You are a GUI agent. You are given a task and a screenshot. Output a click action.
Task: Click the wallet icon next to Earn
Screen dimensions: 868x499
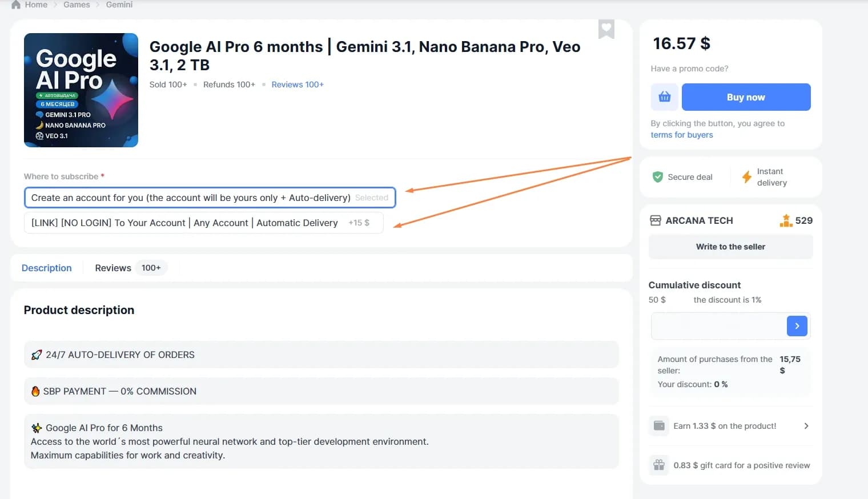[x=659, y=426]
